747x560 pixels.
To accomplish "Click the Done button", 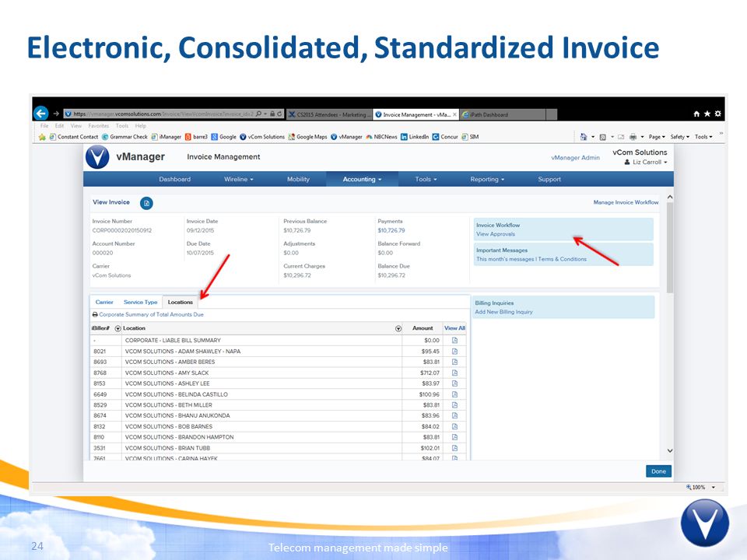I will 658,471.
